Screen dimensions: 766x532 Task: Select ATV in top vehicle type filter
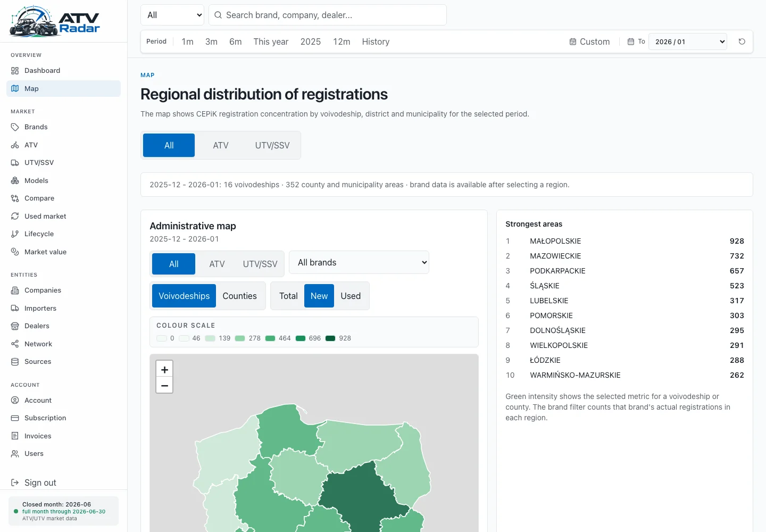pyautogui.click(x=221, y=145)
